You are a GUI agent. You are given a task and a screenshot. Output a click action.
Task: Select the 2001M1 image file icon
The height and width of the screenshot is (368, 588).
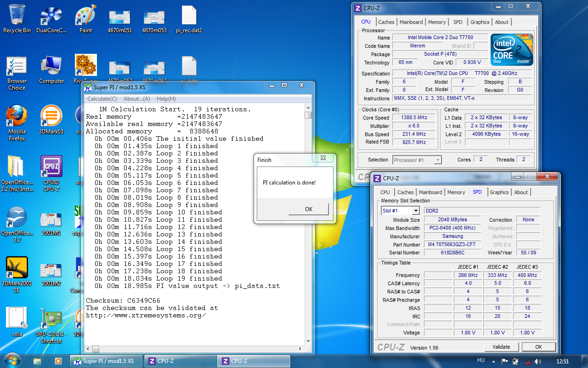click(51, 224)
